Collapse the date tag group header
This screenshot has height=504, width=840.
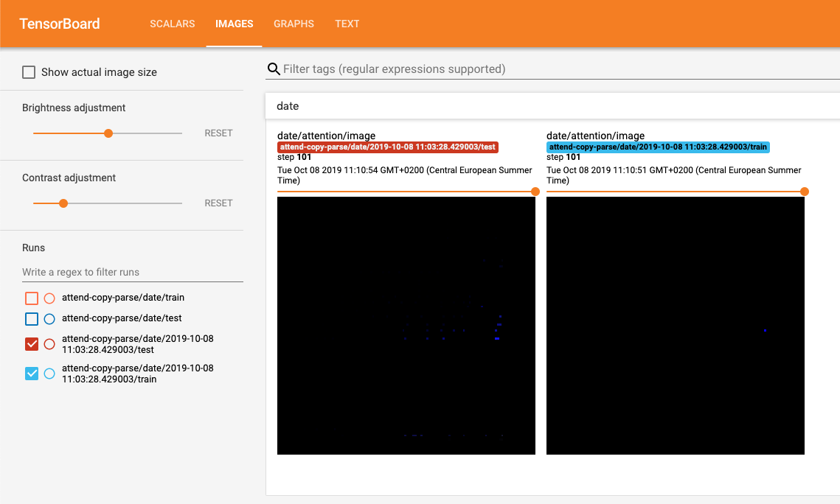(552, 106)
